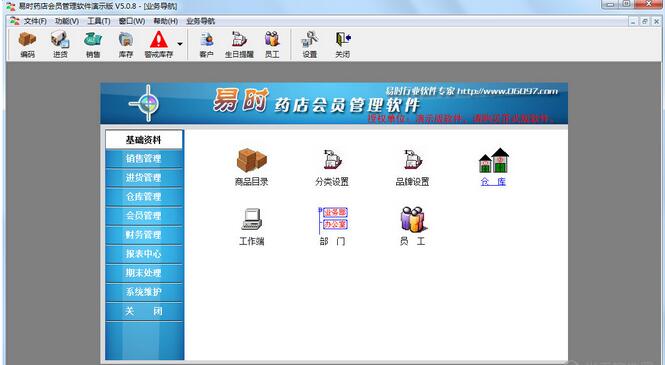Follow the 仓库 warehouse link
Screen dimensions: 665x365
point(493,181)
